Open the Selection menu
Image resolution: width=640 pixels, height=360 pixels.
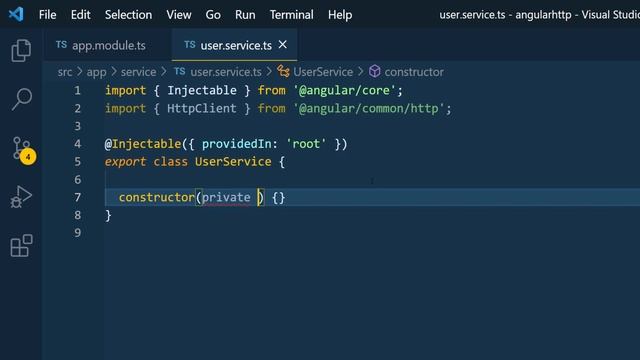pyautogui.click(x=128, y=15)
